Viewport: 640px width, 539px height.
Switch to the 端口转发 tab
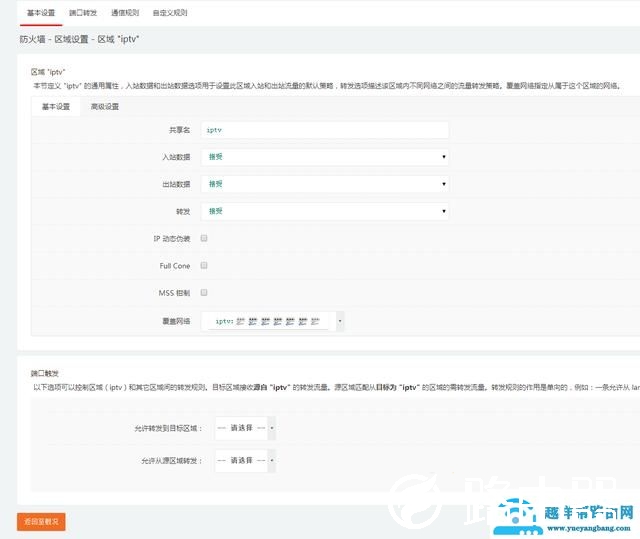83,13
